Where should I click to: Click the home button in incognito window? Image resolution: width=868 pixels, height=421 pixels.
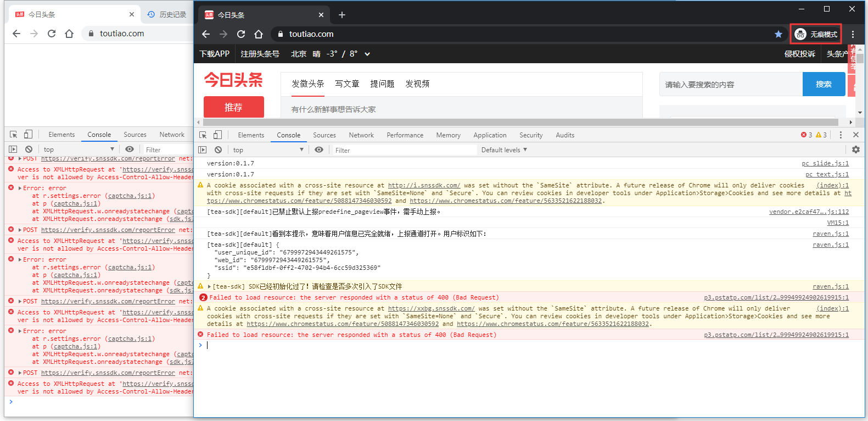pyautogui.click(x=259, y=34)
